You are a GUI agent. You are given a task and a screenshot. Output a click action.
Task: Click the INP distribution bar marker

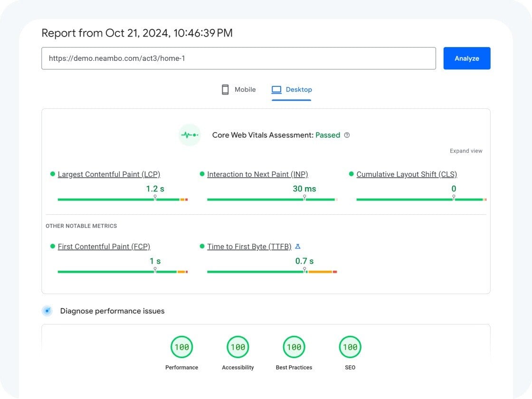(304, 198)
